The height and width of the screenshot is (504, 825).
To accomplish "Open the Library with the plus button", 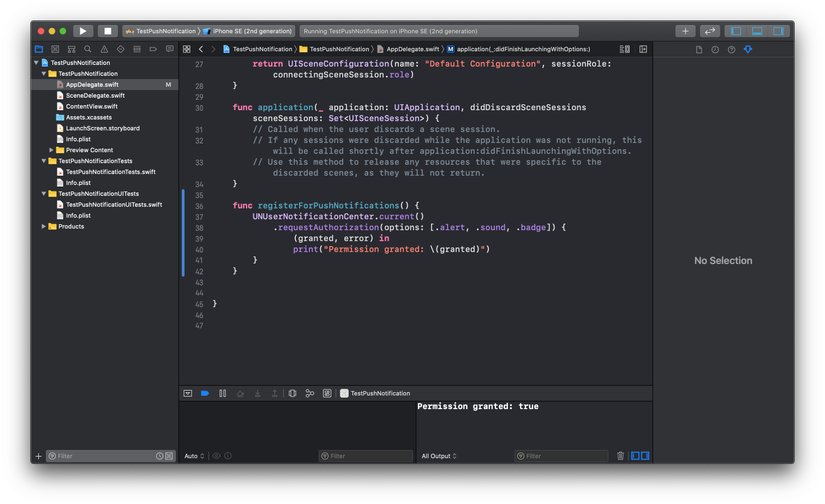I will point(685,31).
